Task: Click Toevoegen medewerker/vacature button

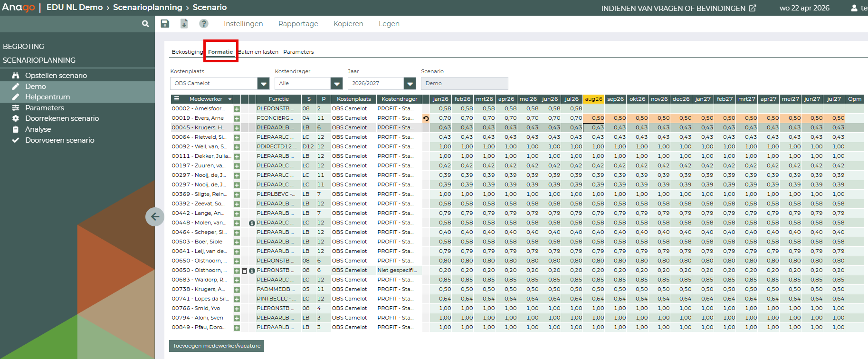Action: coord(217,346)
